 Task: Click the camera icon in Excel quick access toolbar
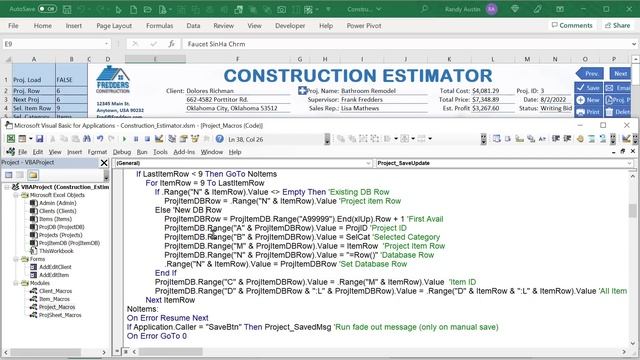[281, 9]
